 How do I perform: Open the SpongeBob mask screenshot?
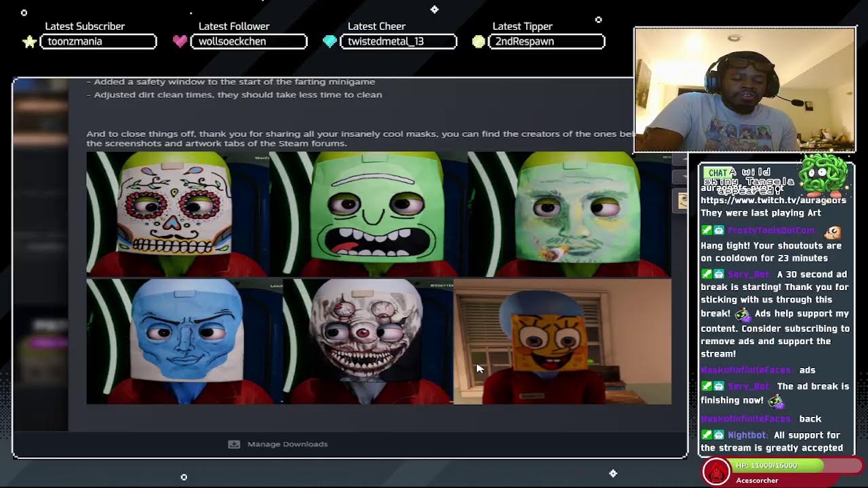(562, 341)
